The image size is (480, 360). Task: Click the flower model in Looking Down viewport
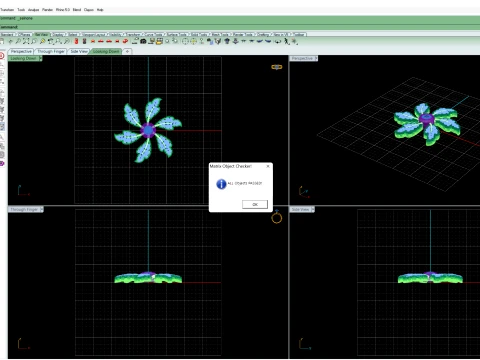pyautogui.click(x=148, y=130)
